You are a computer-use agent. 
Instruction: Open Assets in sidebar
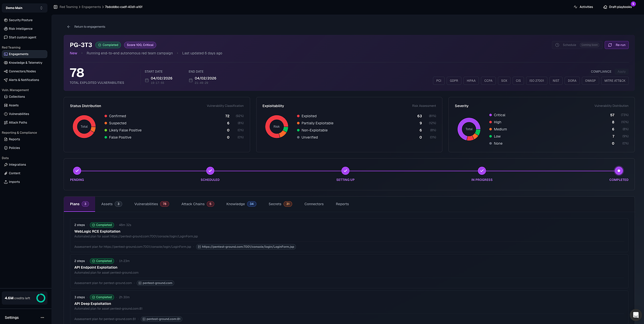(14, 105)
